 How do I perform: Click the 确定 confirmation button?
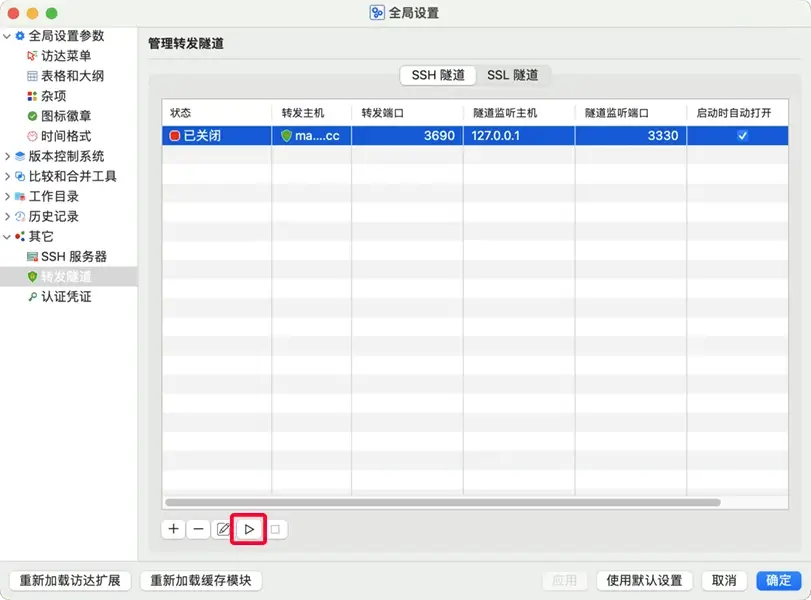(x=779, y=580)
